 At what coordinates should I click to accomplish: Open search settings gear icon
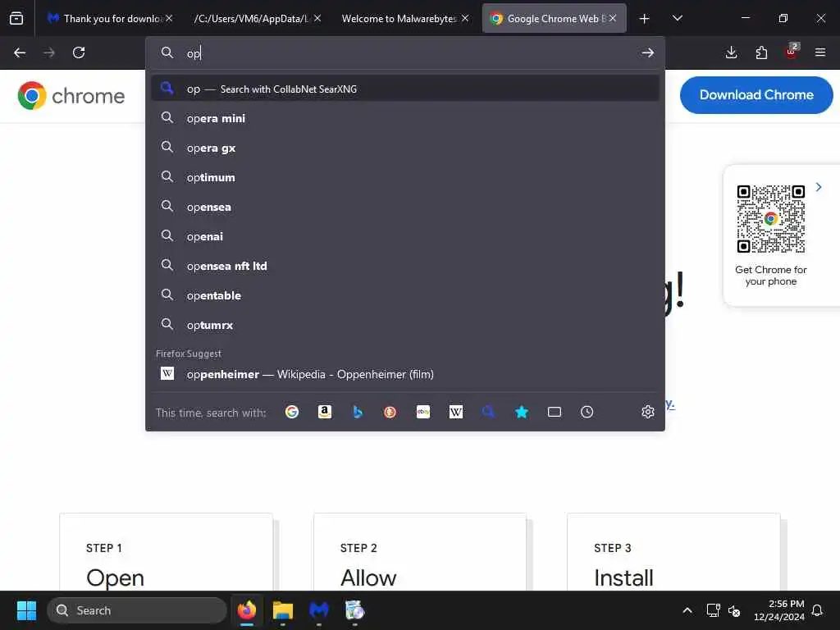pyautogui.click(x=648, y=412)
